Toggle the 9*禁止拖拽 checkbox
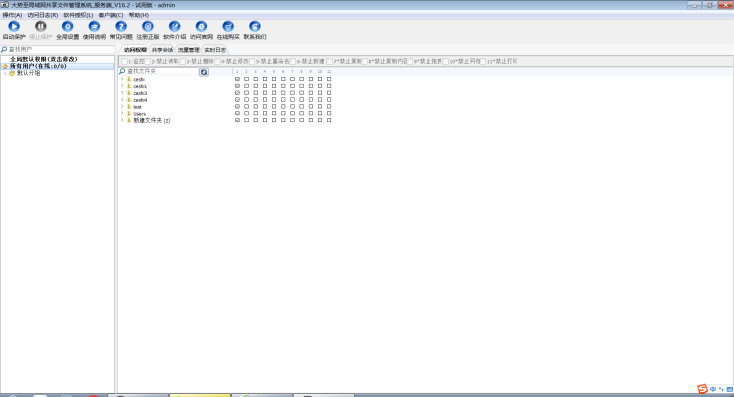 (x=410, y=61)
